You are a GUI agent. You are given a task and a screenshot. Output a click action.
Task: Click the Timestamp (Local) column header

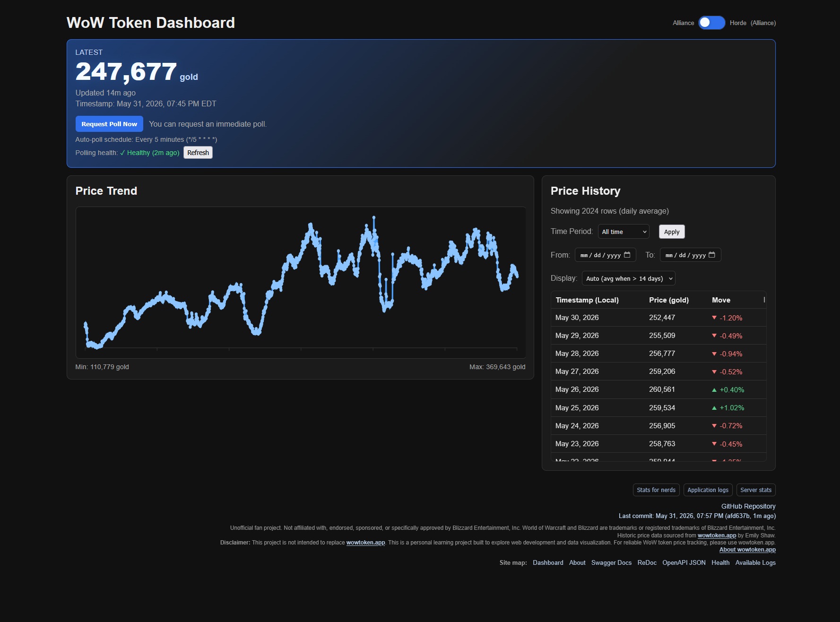pyautogui.click(x=587, y=300)
